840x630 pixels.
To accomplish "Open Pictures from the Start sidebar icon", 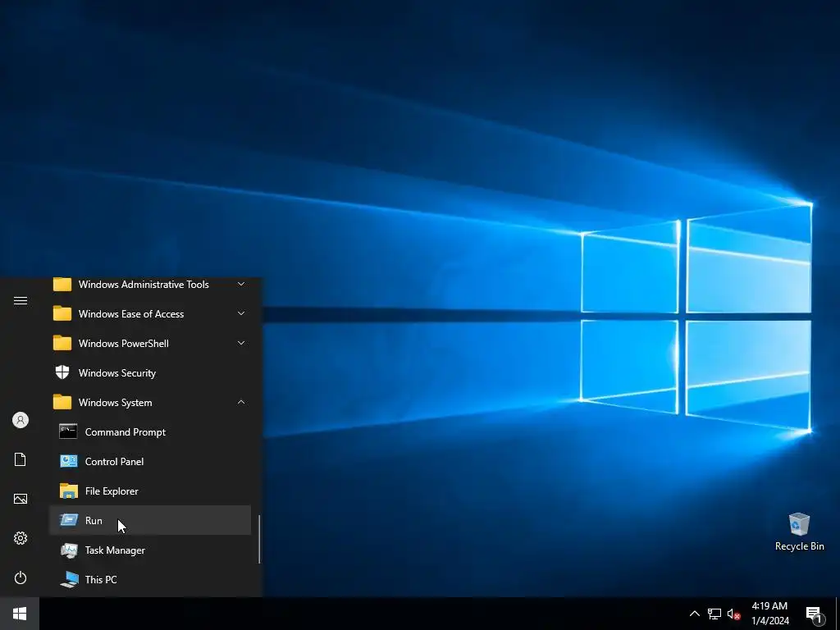I will (21, 499).
